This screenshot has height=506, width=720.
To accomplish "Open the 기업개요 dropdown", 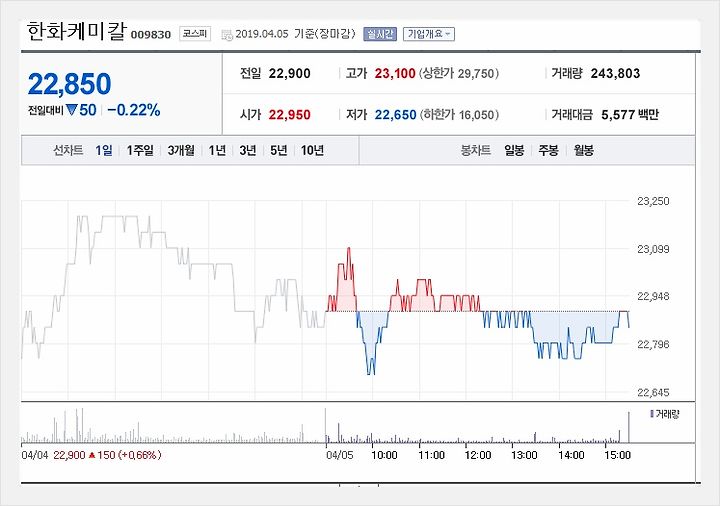I will pos(429,34).
